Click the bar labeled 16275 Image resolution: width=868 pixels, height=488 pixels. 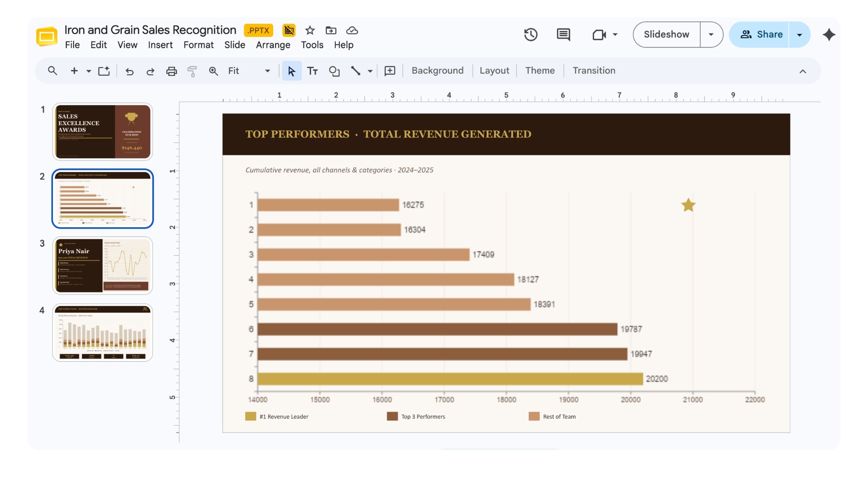click(328, 205)
